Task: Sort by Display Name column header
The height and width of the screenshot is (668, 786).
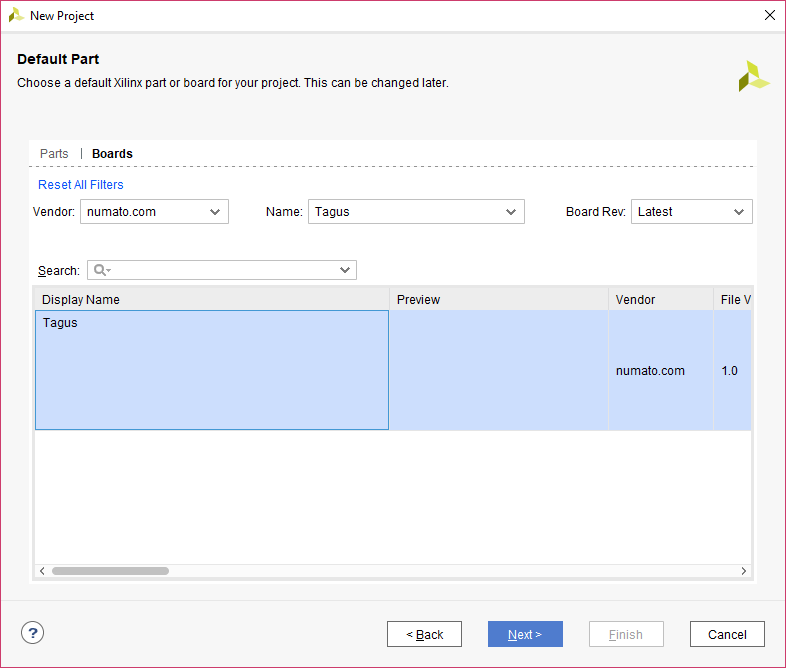Action: [211, 300]
